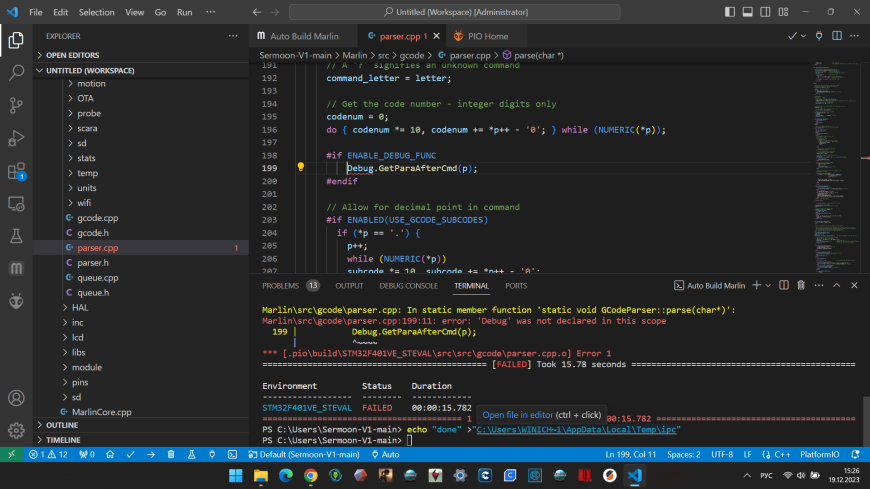The image size is (870, 489).
Task: Switch to PROBLEMS panel tab
Action: coord(290,285)
